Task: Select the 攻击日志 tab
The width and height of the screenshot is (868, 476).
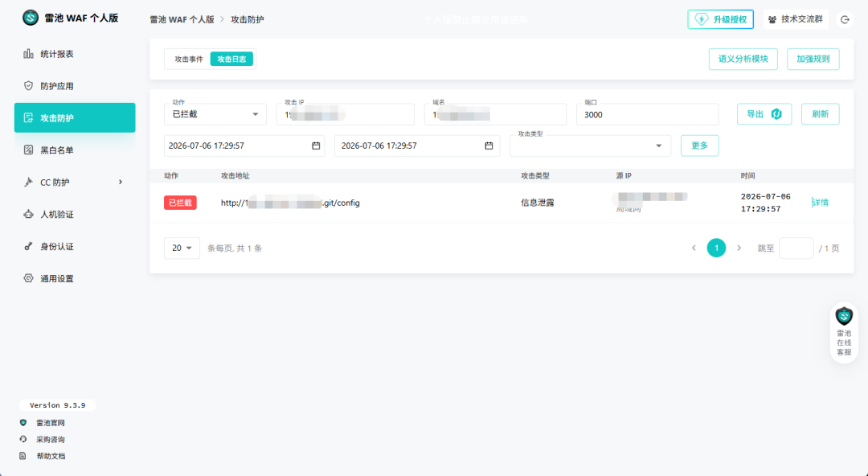Action: click(231, 59)
